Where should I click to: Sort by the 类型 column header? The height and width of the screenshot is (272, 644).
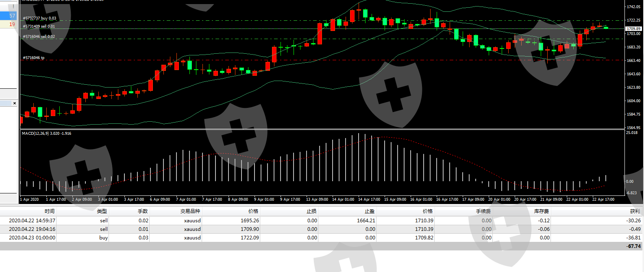point(102,211)
